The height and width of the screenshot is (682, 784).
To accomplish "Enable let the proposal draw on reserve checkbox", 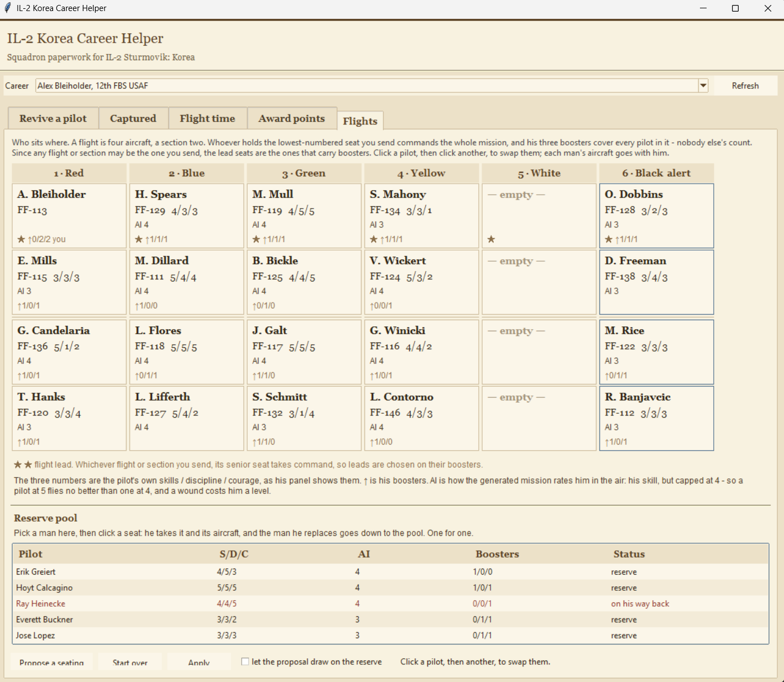I will pos(245,662).
